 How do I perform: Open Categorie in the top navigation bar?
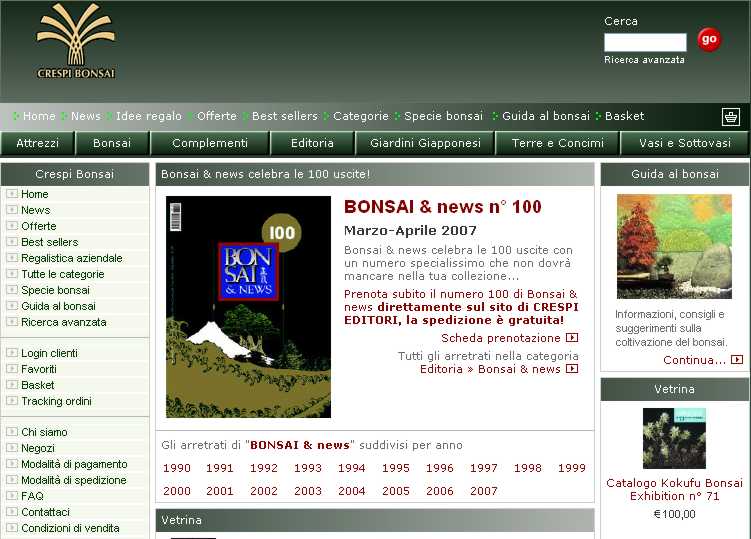(361, 116)
